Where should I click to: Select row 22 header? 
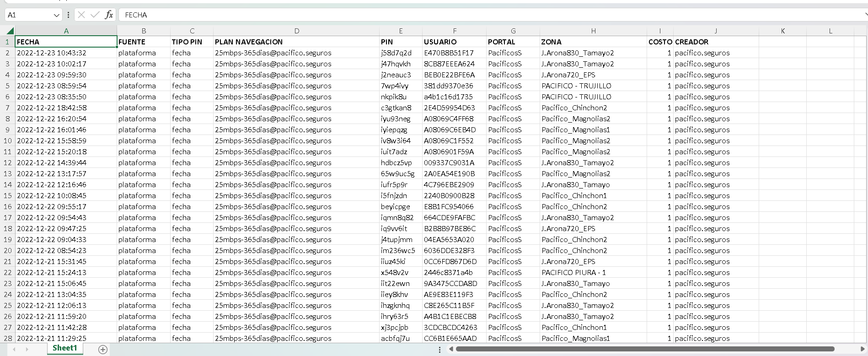click(7, 272)
